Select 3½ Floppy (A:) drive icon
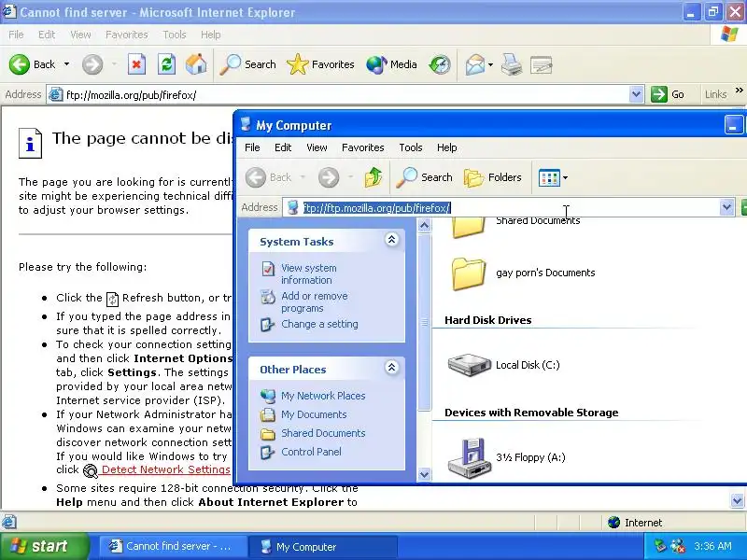The width and height of the screenshot is (747, 560). pos(470,458)
